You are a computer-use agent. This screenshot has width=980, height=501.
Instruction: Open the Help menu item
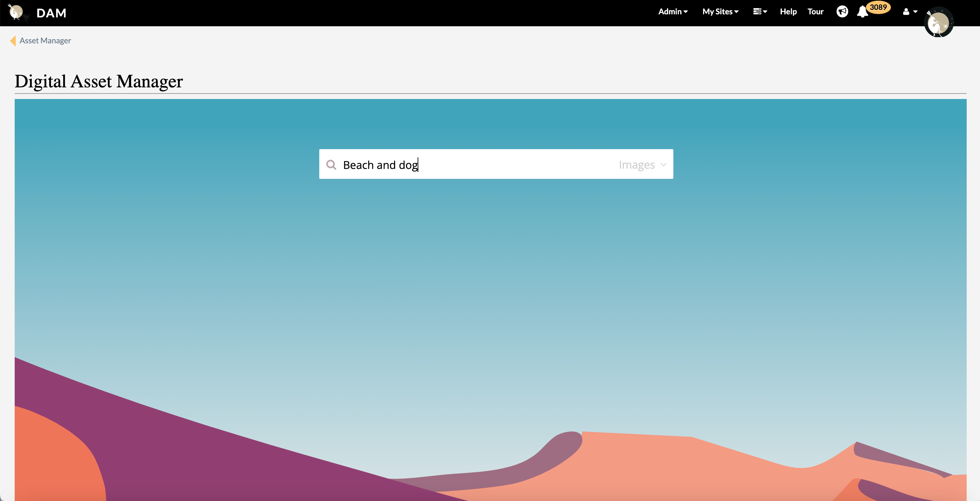point(788,12)
